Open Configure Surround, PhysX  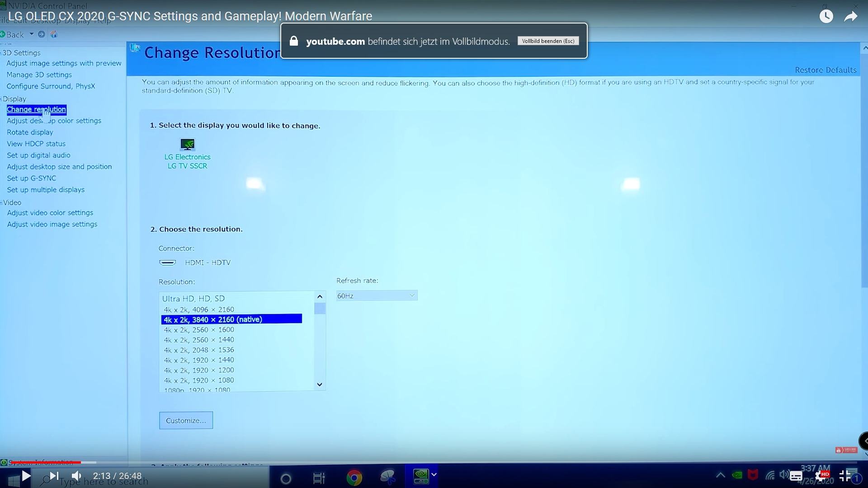pyautogui.click(x=51, y=86)
